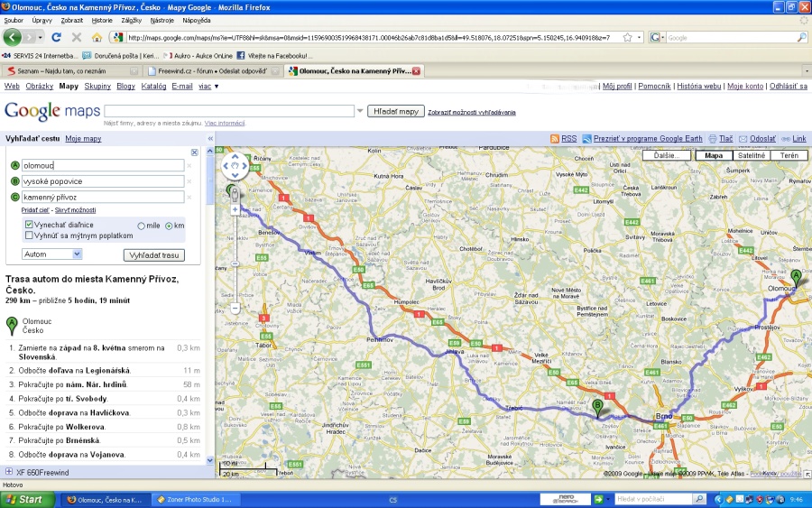
Task: Click the map zoom slider handle
Action: [x=235, y=263]
